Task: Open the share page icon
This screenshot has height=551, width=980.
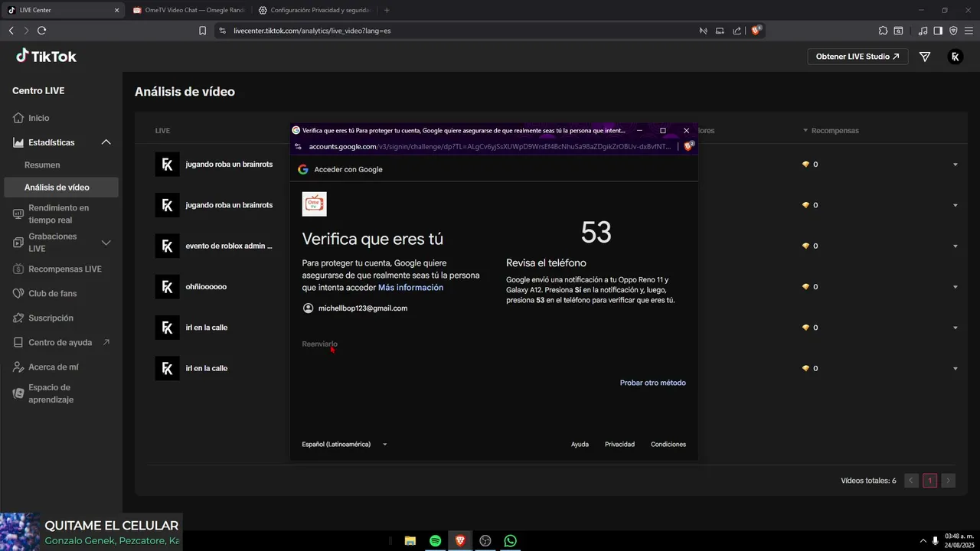Action: pos(737,31)
